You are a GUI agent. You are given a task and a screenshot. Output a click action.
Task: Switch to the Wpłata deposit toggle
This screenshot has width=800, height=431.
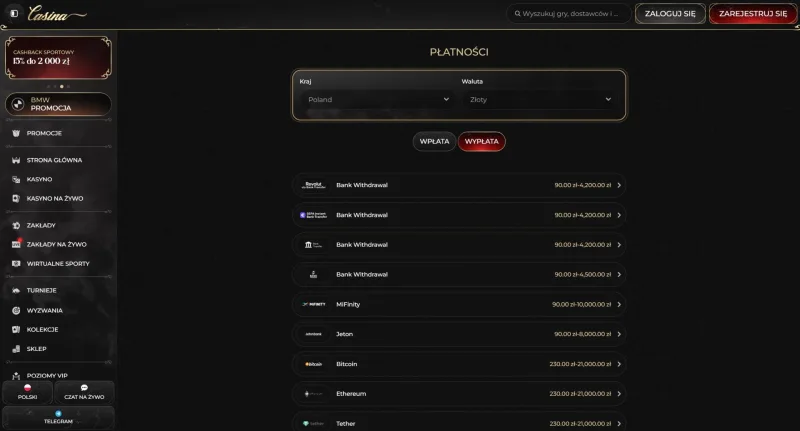pos(434,141)
